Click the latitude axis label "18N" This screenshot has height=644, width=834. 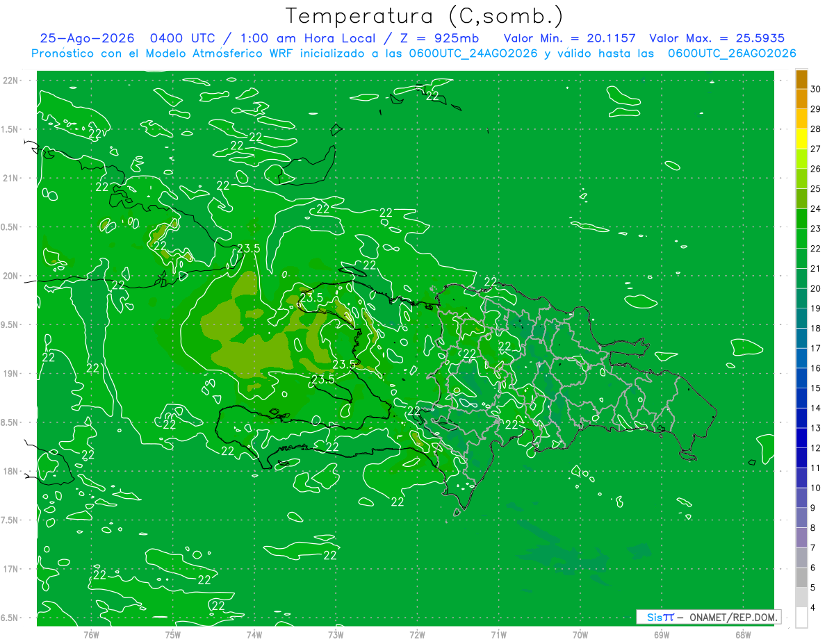tap(12, 471)
